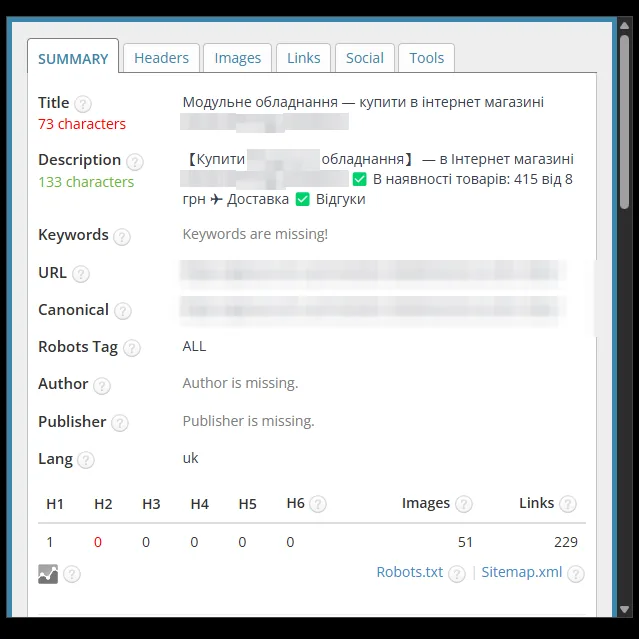Select the Social tab
This screenshot has width=639, height=639.
click(365, 58)
